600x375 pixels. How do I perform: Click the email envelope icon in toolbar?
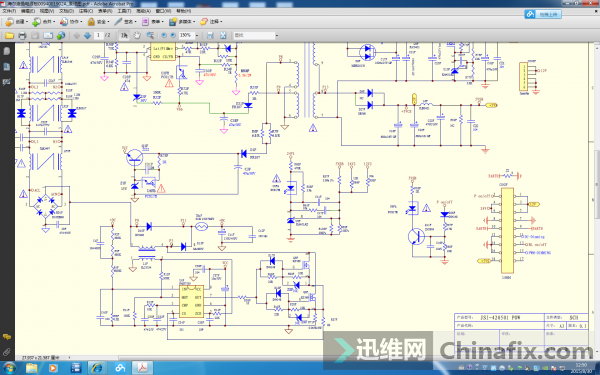[48, 36]
